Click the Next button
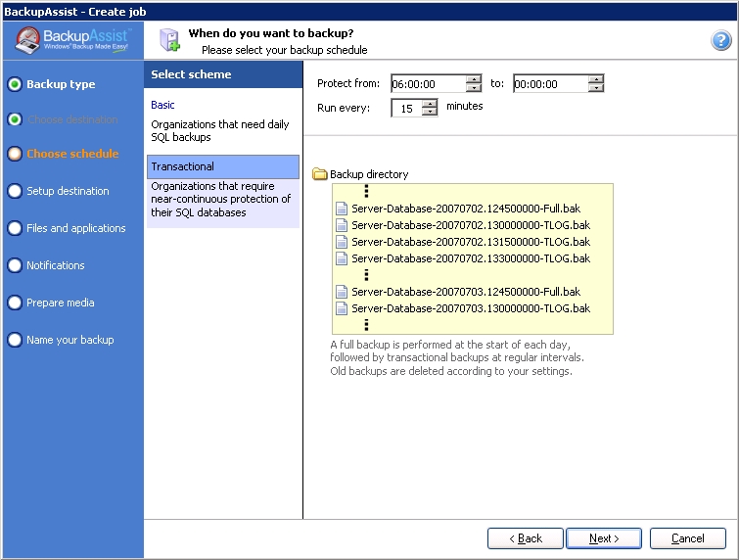The width and height of the screenshot is (739, 560). [604, 538]
